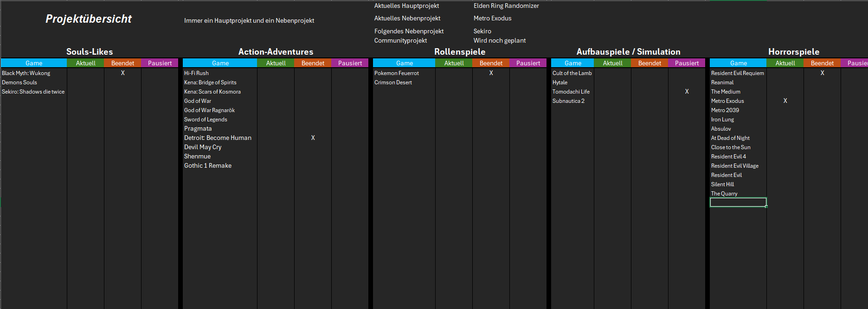Select the 'Elden Ring Randomizer' value cell

[506, 6]
